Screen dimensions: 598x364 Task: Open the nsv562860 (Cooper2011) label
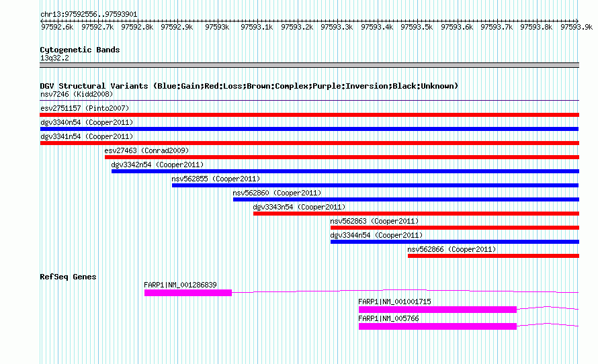point(277,193)
